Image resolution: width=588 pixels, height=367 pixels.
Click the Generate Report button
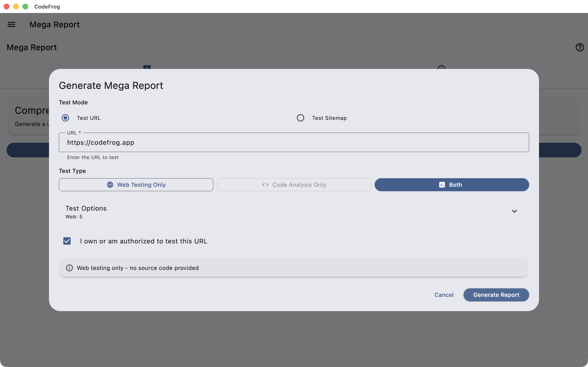click(496, 295)
